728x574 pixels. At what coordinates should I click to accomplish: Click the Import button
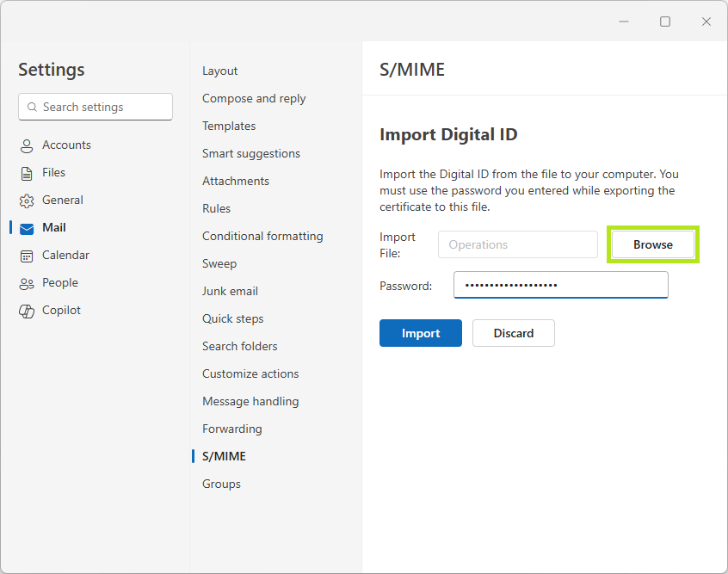tap(421, 333)
